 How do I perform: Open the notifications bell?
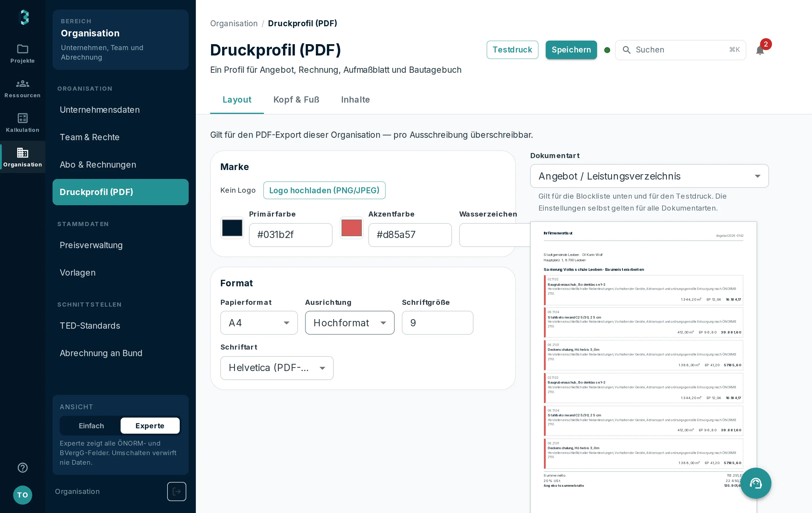(760, 50)
